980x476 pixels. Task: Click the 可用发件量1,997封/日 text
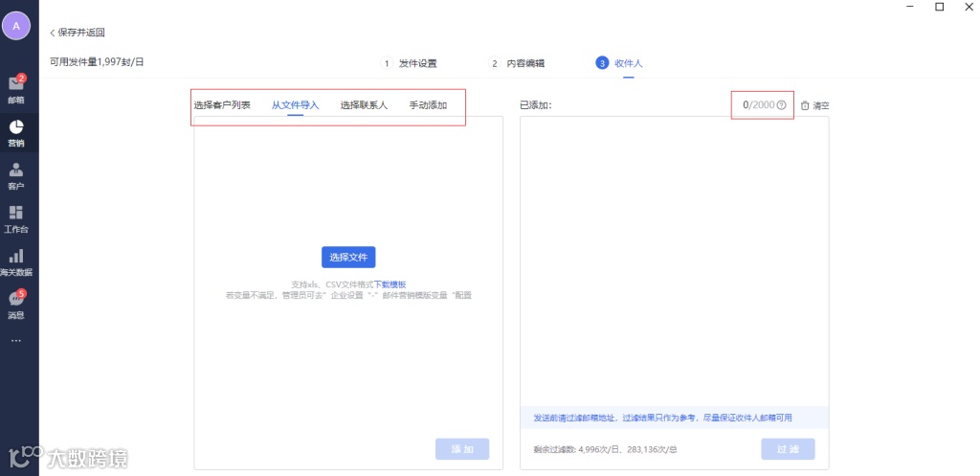[x=97, y=62]
